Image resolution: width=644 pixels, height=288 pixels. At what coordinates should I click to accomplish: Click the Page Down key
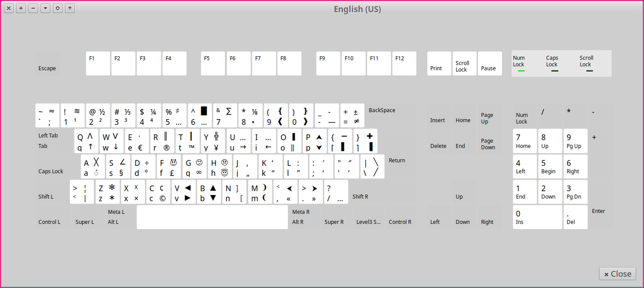(490, 141)
